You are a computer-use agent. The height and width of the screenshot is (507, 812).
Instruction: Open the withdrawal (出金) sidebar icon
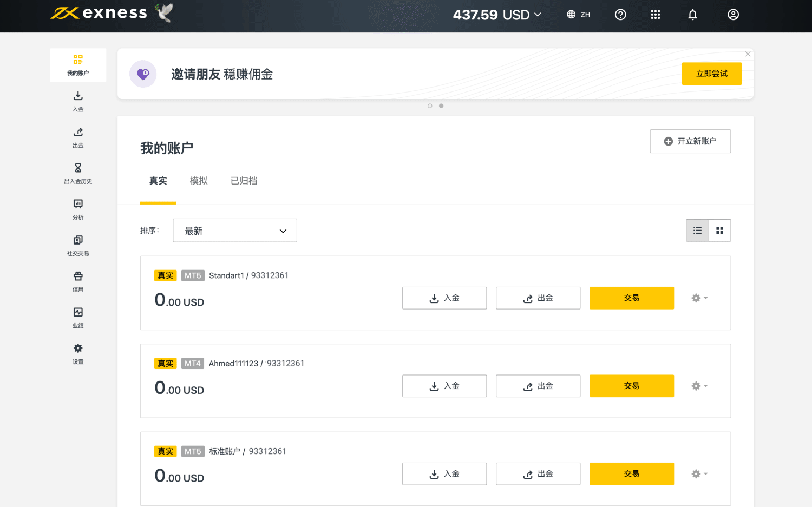[x=78, y=133]
